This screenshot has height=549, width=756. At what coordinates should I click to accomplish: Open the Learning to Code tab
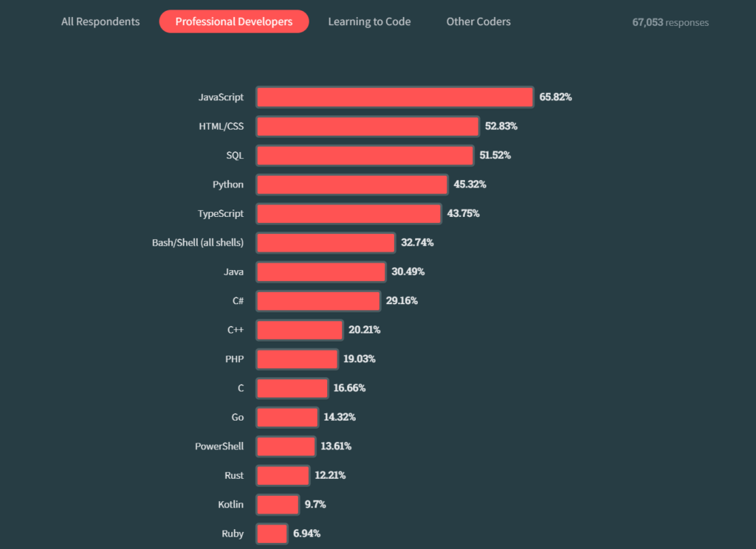click(x=369, y=21)
